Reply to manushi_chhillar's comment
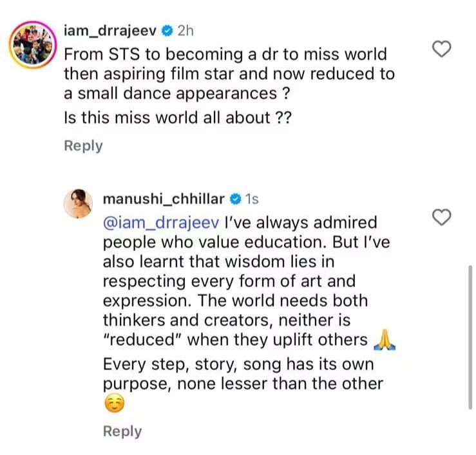The width and height of the screenshot is (476, 455). [122, 431]
